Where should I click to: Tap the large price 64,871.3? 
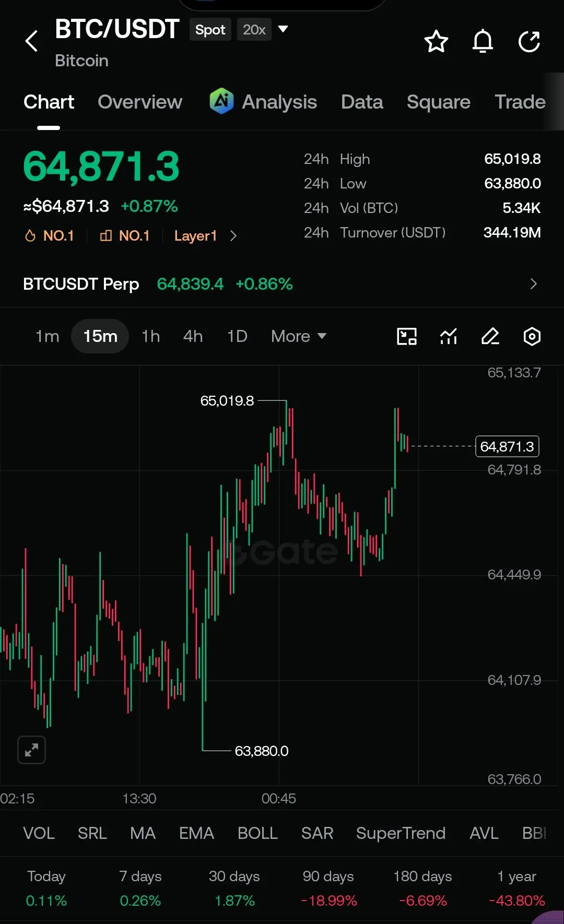point(101,167)
